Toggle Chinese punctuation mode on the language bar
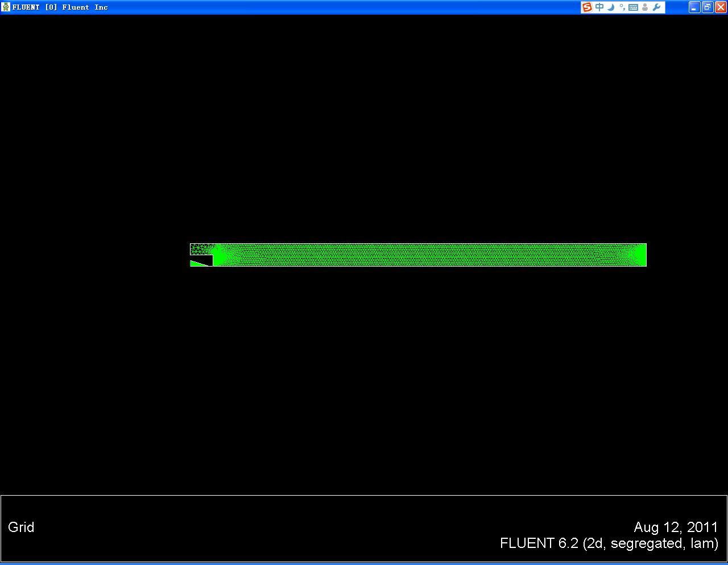728x565 pixels. pyautogui.click(x=622, y=7)
